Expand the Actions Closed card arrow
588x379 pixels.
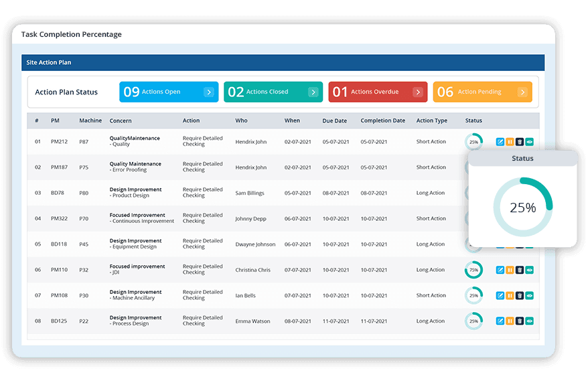click(x=313, y=92)
